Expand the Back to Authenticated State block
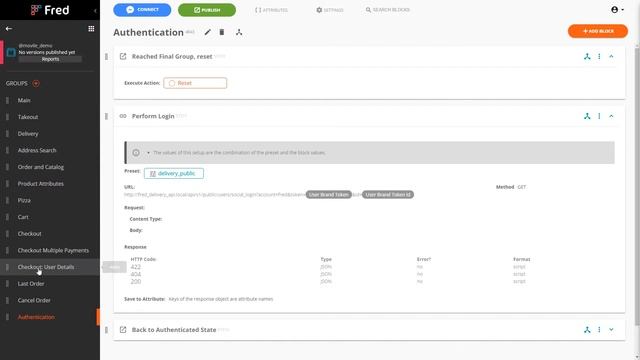 click(611, 330)
